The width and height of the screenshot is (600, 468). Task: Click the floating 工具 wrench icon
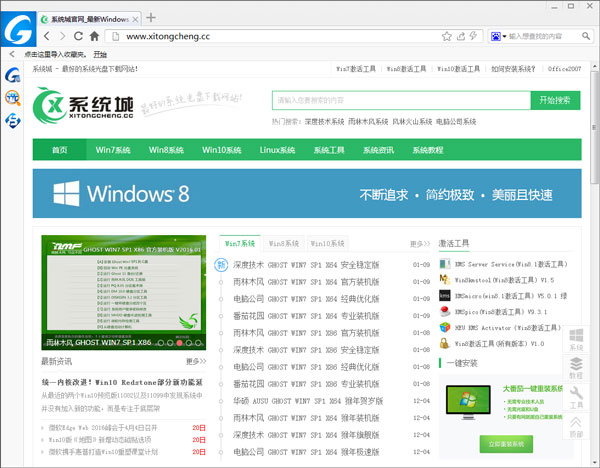click(576, 397)
